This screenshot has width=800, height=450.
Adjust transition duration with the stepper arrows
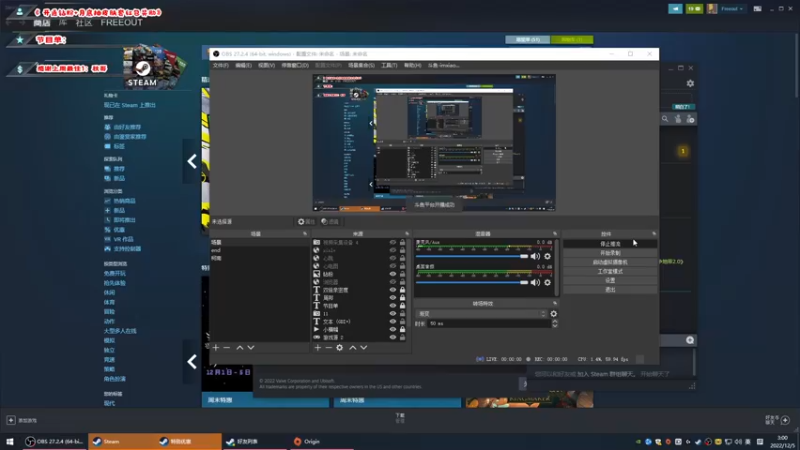[x=555, y=323]
